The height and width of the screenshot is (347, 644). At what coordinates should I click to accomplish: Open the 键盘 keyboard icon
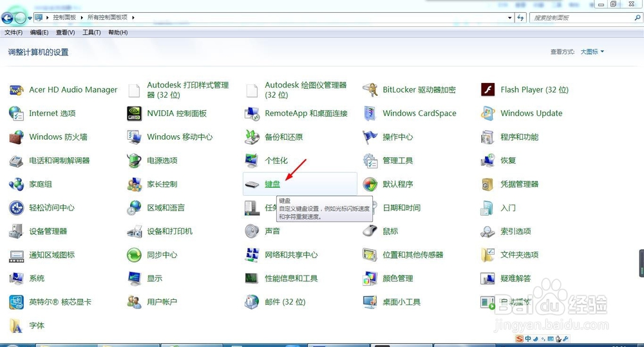coord(252,184)
